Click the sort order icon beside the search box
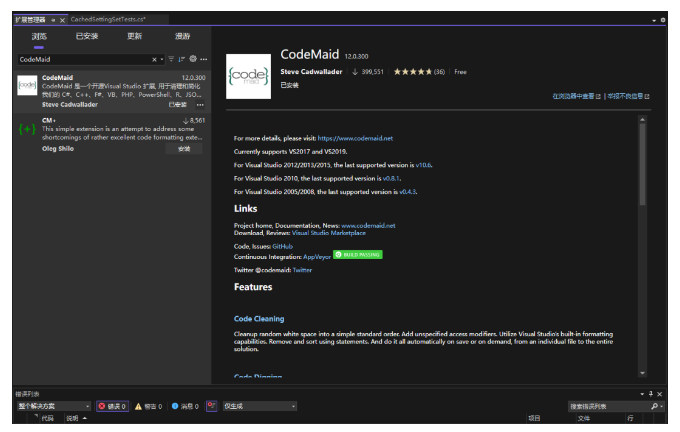Viewport: 680px width, 432px height. tap(181, 59)
